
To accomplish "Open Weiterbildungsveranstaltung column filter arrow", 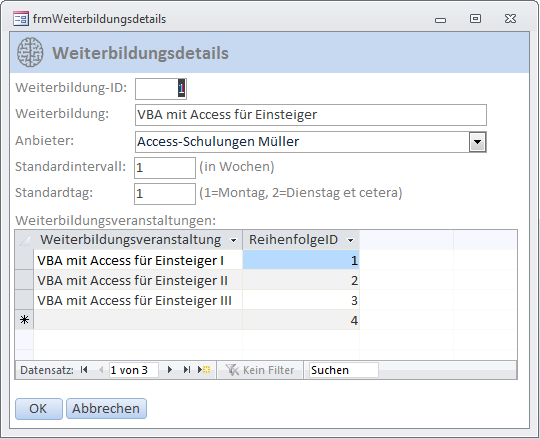I will click(x=233, y=240).
